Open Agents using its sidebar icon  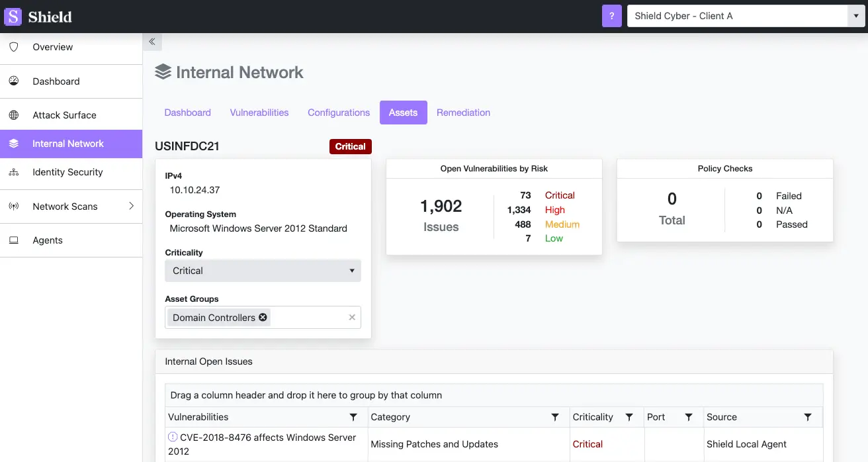(14, 240)
